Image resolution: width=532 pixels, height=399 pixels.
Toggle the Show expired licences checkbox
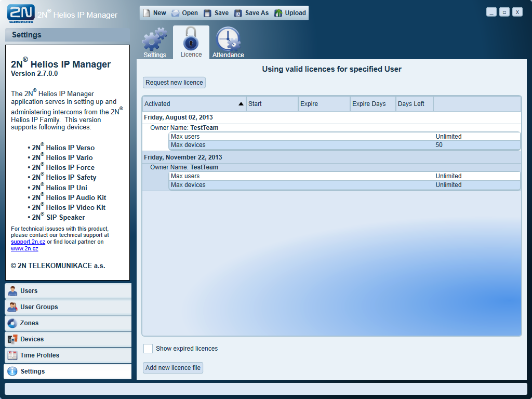(x=148, y=349)
